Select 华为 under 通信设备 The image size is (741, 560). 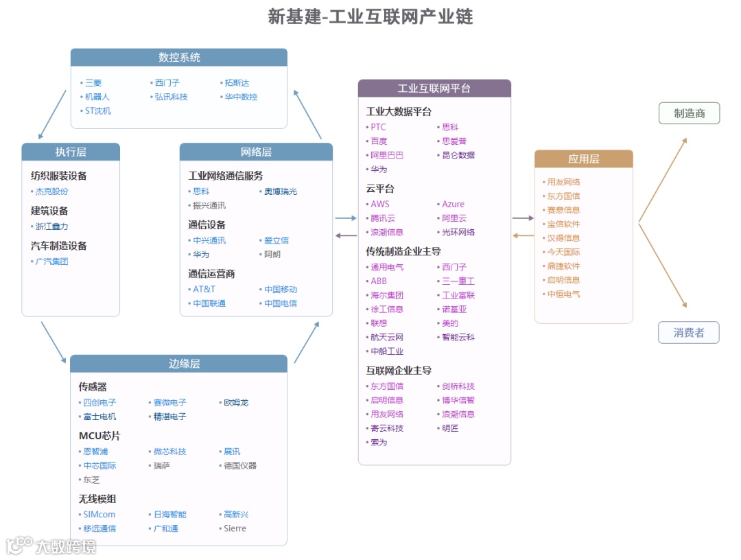point(200,254)
